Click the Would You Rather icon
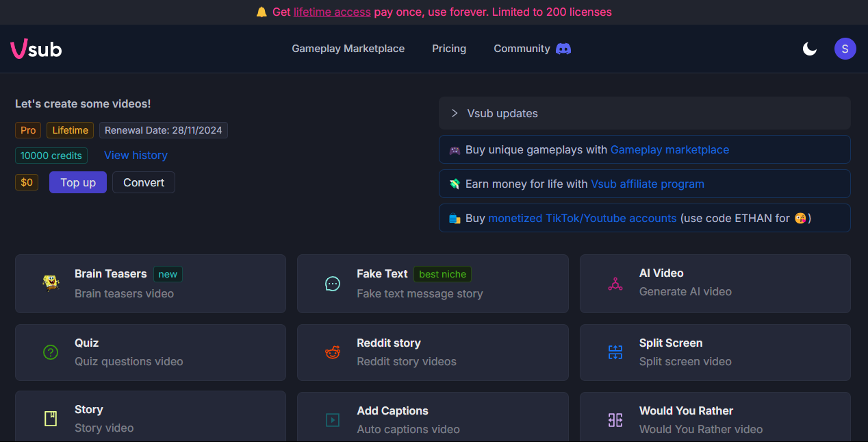868x442 pixels. [x=615, y=420]
